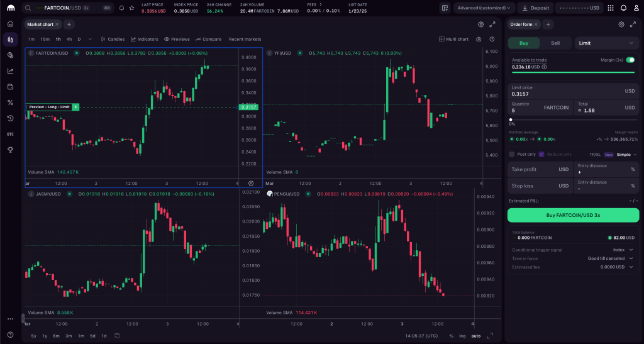Expand the Limit order type dropdown

(606, 43)
